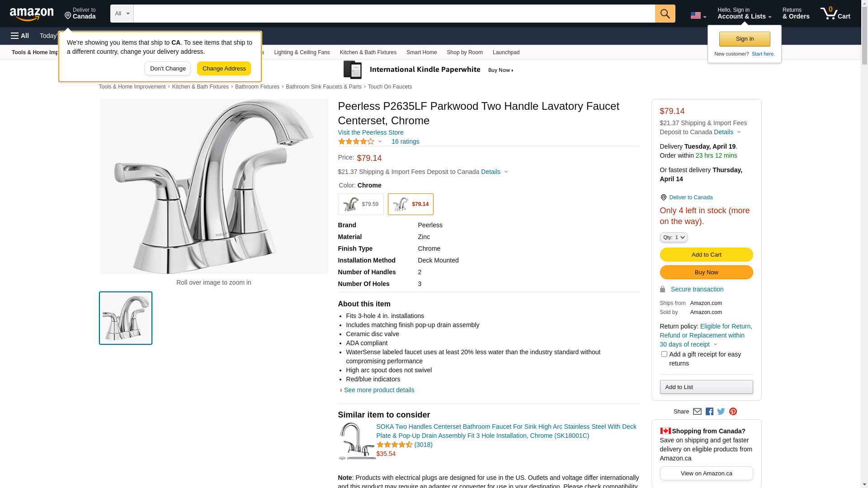Share product on Pinterest icon
The image size is (868, 488).
point(733,412)
